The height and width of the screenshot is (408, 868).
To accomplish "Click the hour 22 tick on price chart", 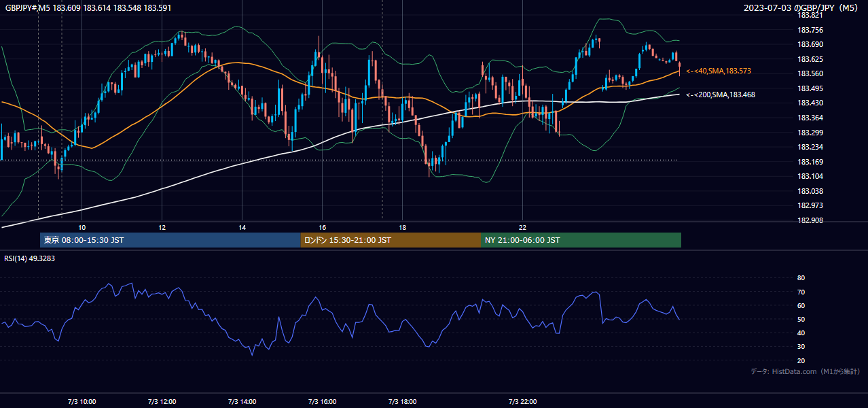I will pyautogui.click(x=522, y=227).
